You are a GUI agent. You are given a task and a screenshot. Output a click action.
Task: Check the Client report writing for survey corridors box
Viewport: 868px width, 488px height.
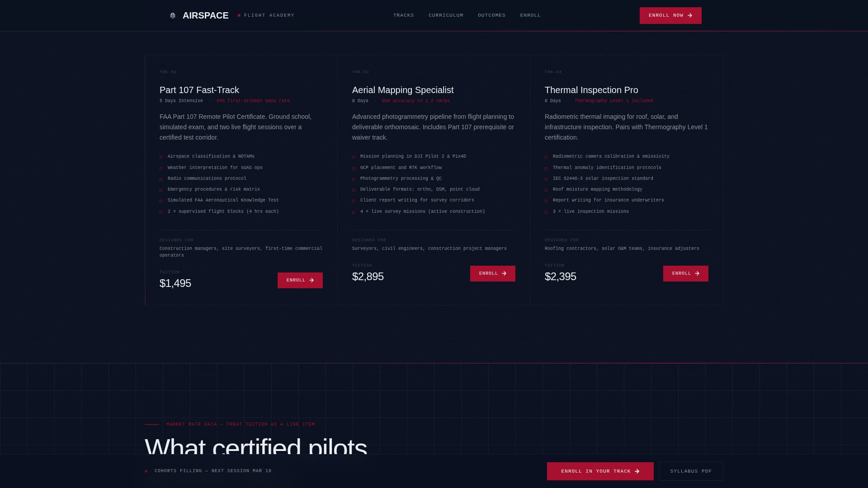(x=354, y=201)
